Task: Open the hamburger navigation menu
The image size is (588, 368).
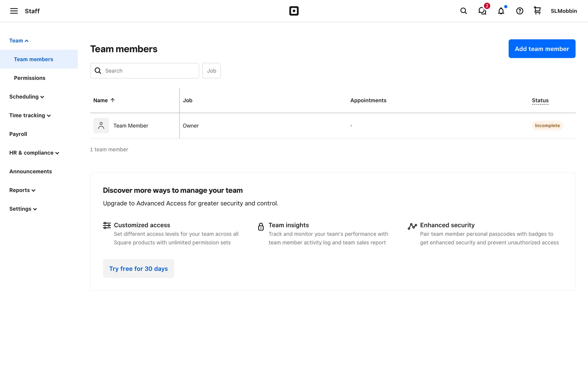Action: [14, 11]
